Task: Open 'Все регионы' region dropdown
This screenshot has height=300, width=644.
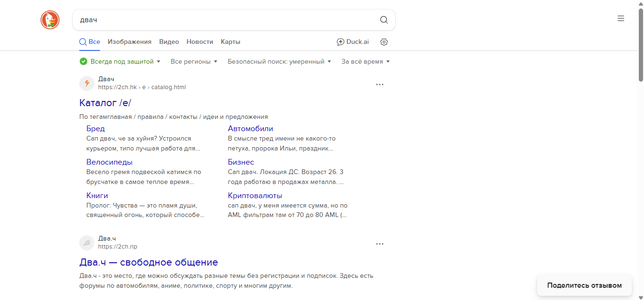Action: (x=194, y=61)
